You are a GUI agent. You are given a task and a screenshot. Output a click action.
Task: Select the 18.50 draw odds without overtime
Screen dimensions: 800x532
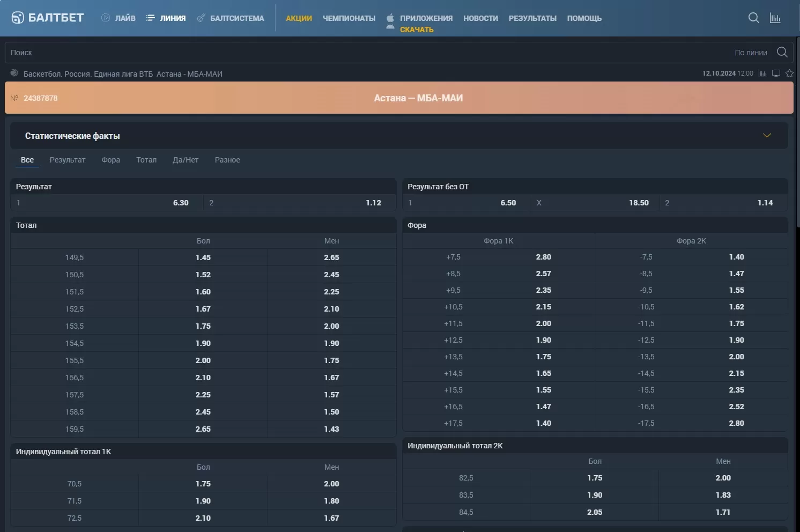coord(639,203)
